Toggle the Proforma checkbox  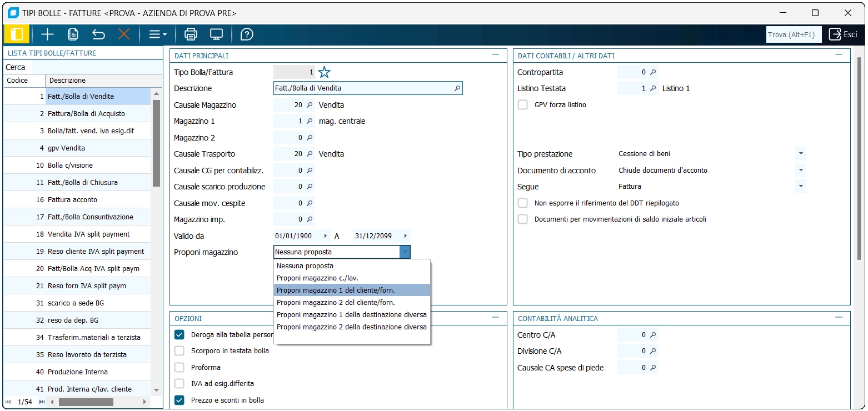pos(179,367)
